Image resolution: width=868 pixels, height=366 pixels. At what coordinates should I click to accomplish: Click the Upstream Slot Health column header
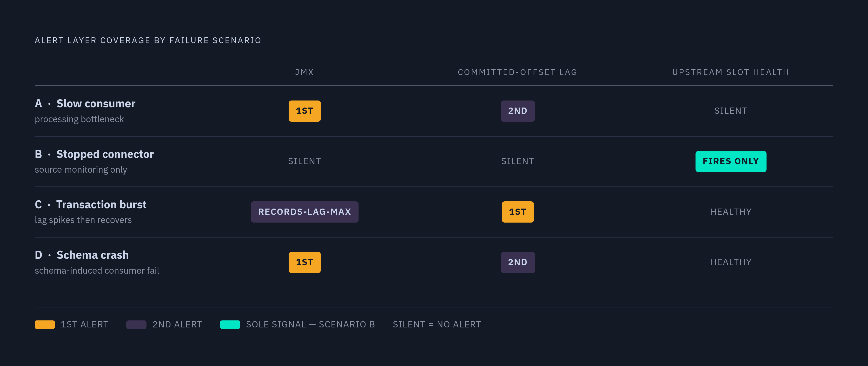[731, 72]
